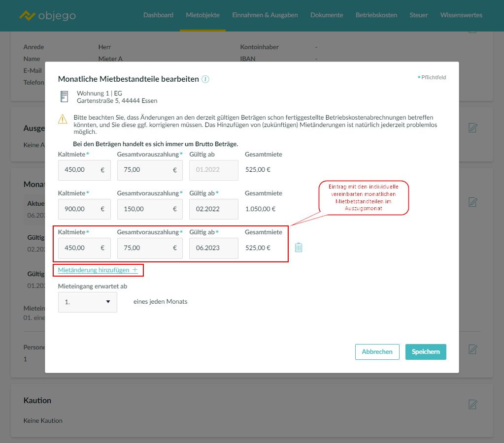The image size is (504, 443).
Task: Click the apartment document icon
Action: (x=64, y=96)
